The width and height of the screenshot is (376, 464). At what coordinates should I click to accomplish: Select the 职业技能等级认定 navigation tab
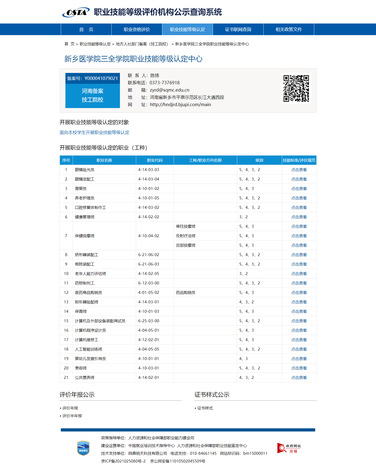(x=187, y=29)
